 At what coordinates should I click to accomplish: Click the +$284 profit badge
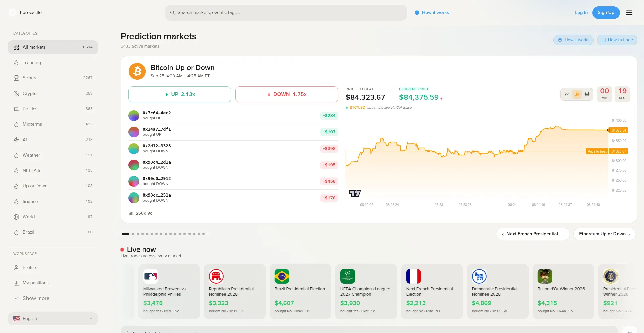coord(329,116)
